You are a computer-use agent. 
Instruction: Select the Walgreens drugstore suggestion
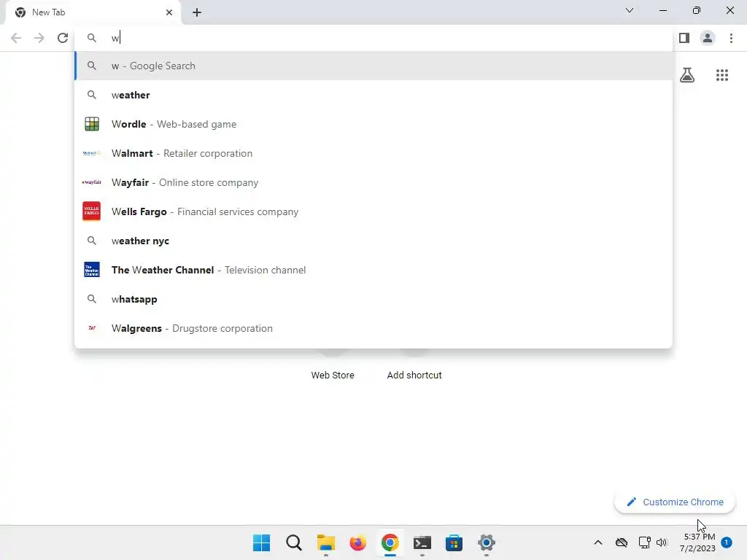coord(373,328)
